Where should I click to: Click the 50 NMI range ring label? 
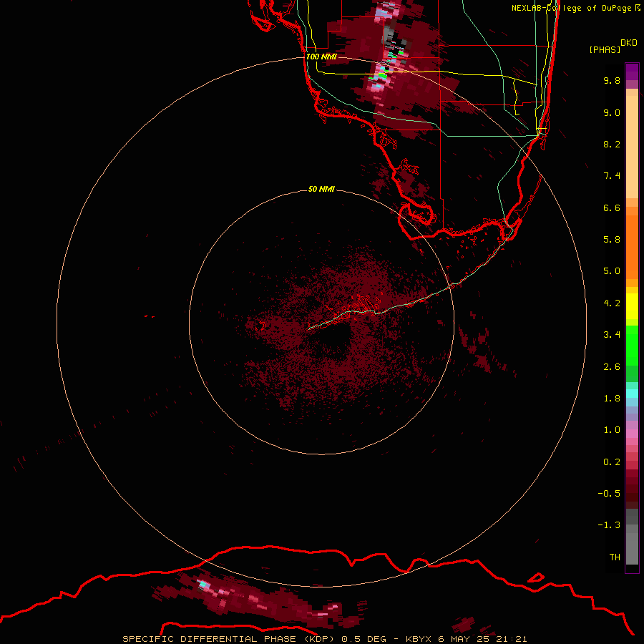click(x=321, y=189)
